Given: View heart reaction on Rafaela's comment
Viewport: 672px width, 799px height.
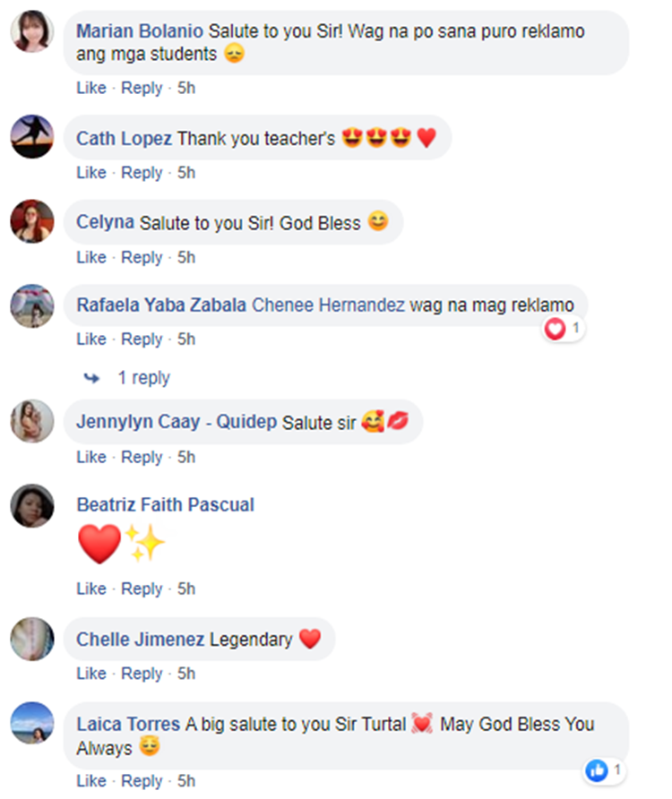Looking at the screenshot, I should (556, 330).
